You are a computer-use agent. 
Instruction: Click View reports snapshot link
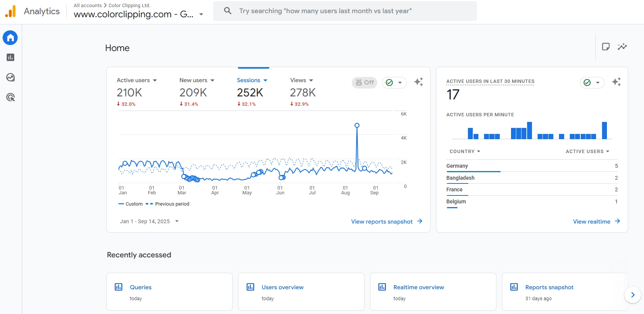pyautogui.click(x=386, y=222)
